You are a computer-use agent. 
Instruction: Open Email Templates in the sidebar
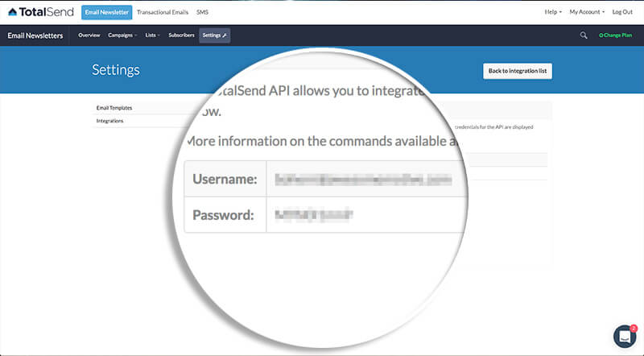pos(114,108)
